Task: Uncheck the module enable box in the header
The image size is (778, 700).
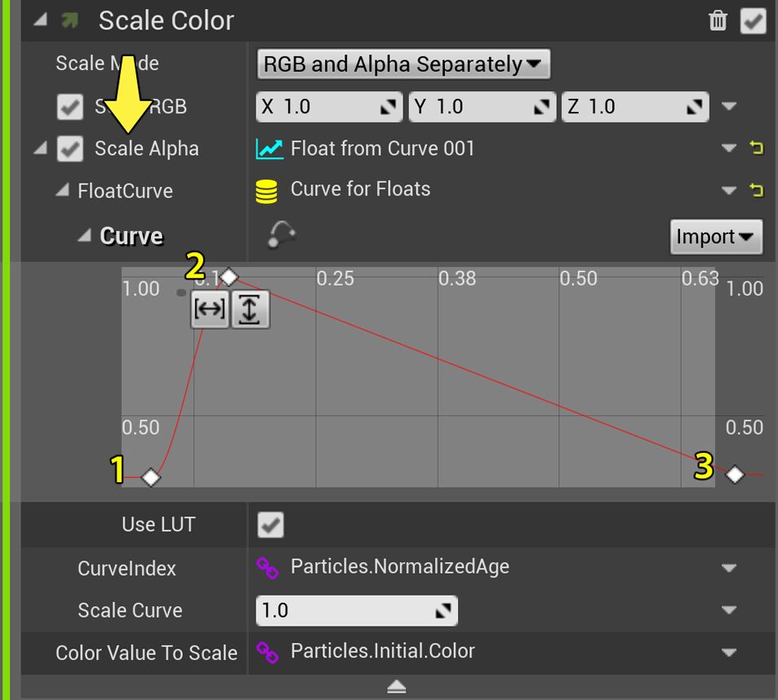Action: pyautogui.click(x=752, y=20)
